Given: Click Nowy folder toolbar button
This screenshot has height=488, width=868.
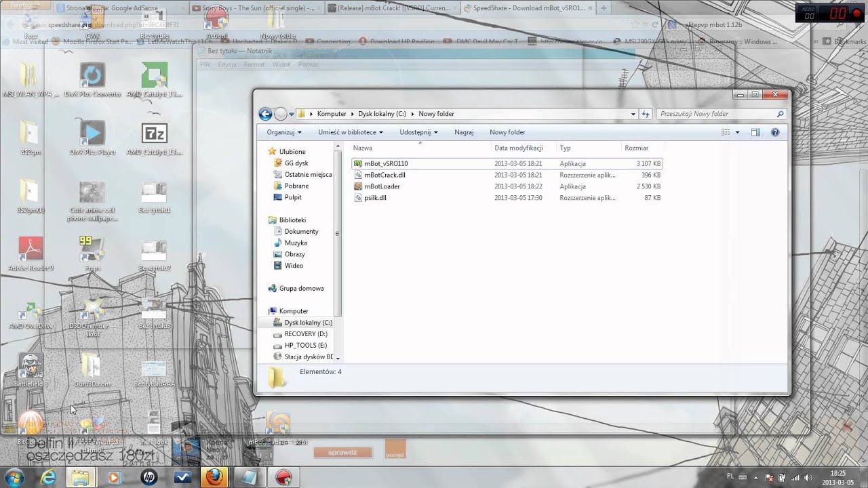Looking at the screenshot, I should tap(507, 132).
